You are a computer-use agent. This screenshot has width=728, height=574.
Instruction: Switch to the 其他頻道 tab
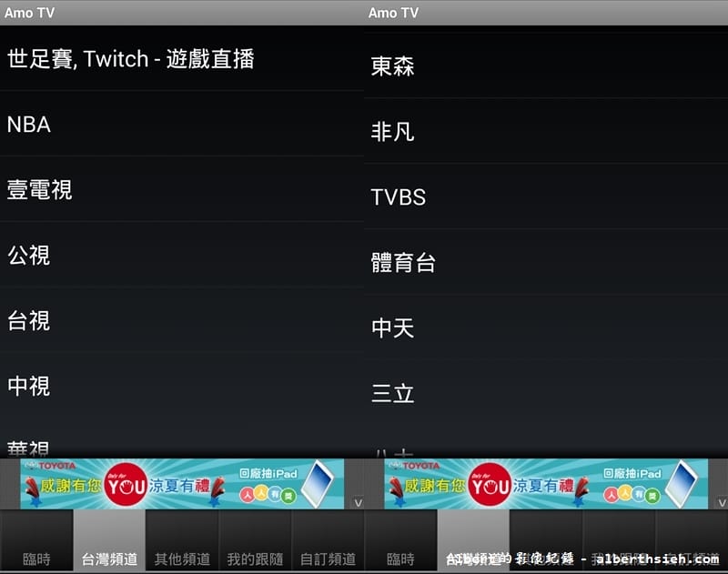pos(182,540)
